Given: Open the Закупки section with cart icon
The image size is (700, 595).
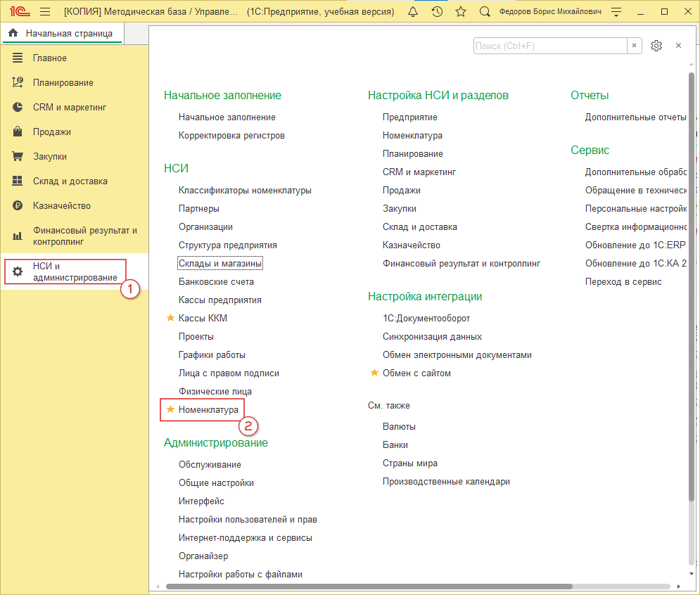Looking at the screenshot, I should tap(49, 157).
